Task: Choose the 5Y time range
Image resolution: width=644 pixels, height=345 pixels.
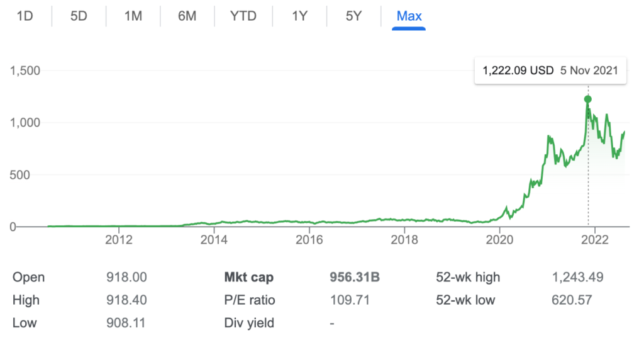Action: (354, 16)
